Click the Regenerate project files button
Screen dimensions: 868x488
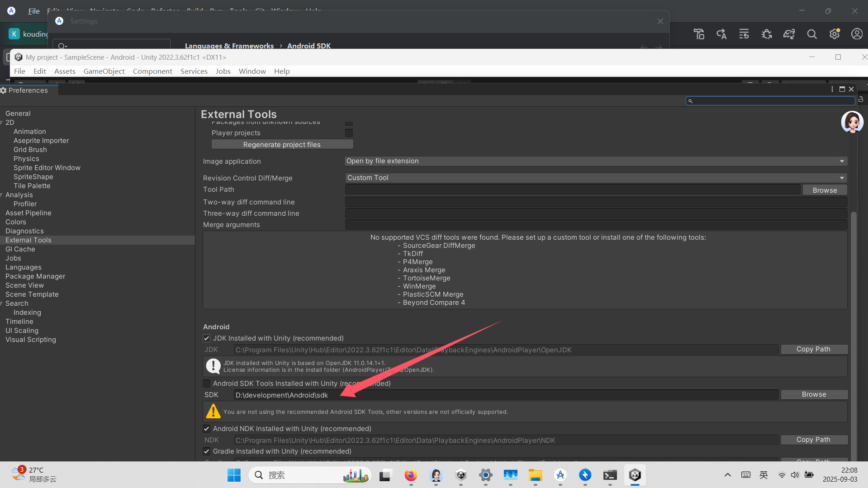point(282,144)
